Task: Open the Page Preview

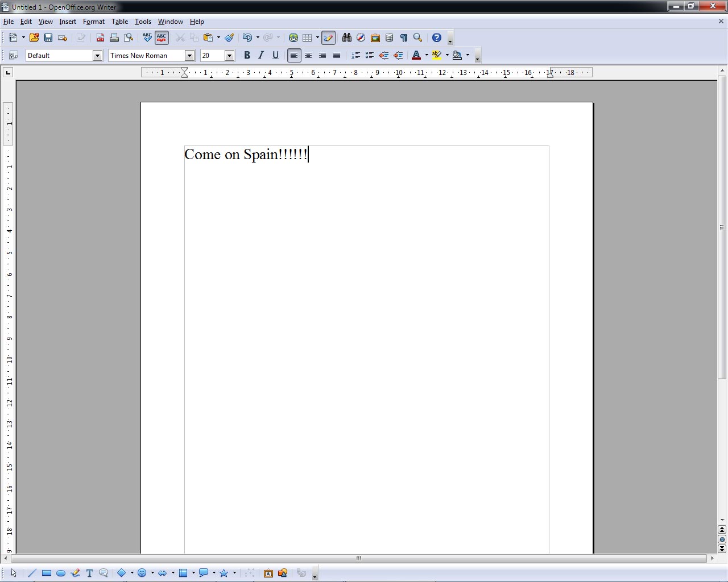Action: click(129, 38)
